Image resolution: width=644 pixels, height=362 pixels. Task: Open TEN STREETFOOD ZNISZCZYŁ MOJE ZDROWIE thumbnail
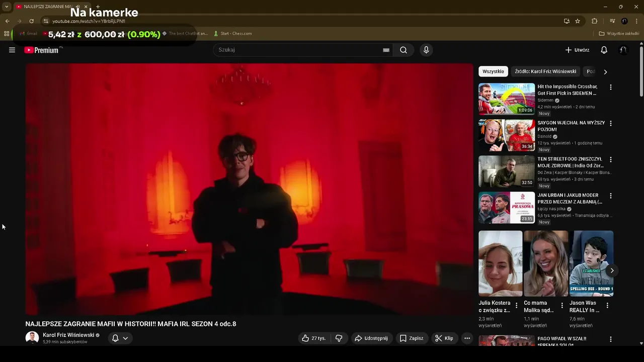[507, 171]
